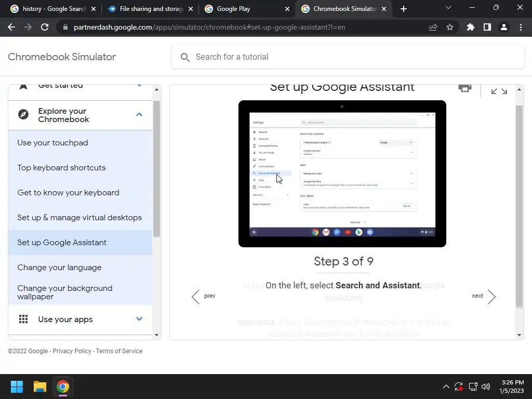Click Search and Assistant in simulator settings

271,173
